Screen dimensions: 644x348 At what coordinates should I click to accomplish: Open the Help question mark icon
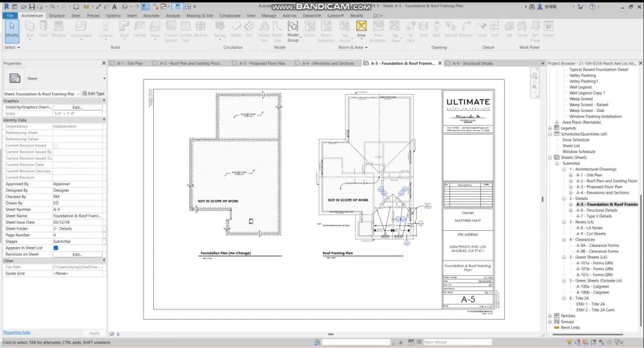592,6
